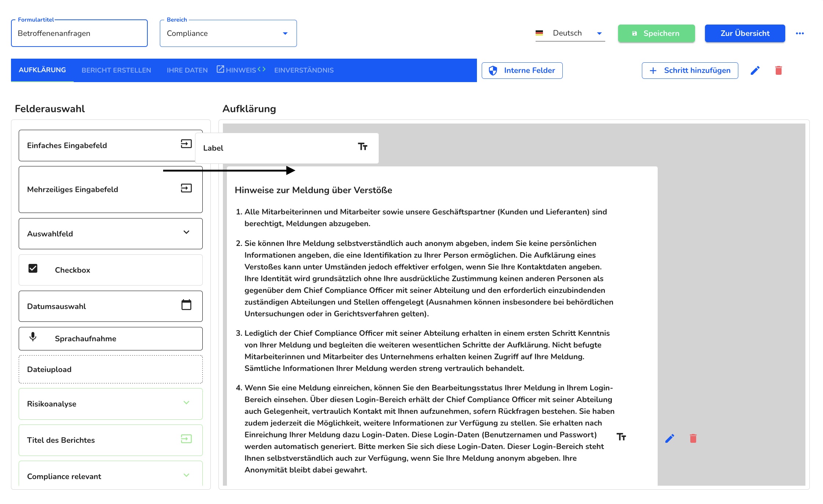Open the Deutsch language dropdown

point(570,33)
